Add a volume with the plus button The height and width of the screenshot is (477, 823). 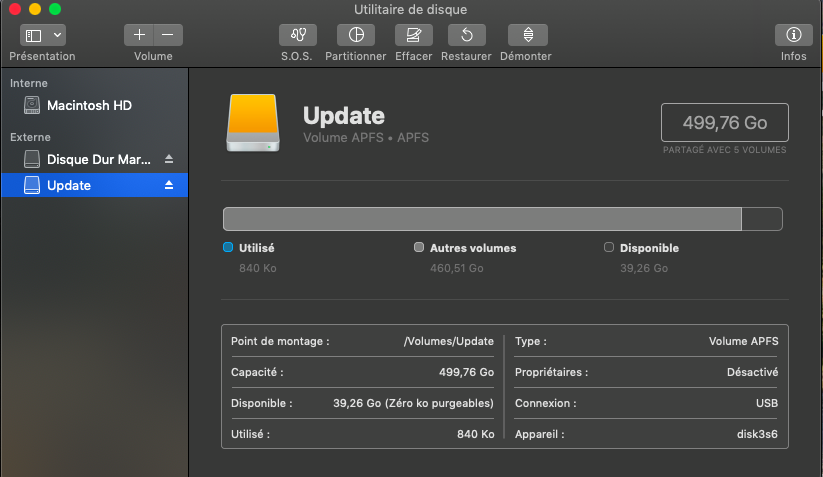pyautogui.click(x=139, y=35)
